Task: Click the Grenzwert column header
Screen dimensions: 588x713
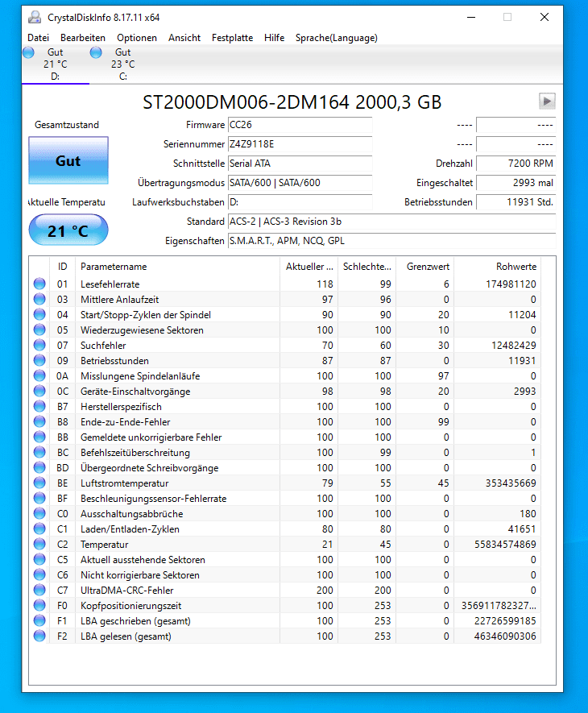Action: 425,267
